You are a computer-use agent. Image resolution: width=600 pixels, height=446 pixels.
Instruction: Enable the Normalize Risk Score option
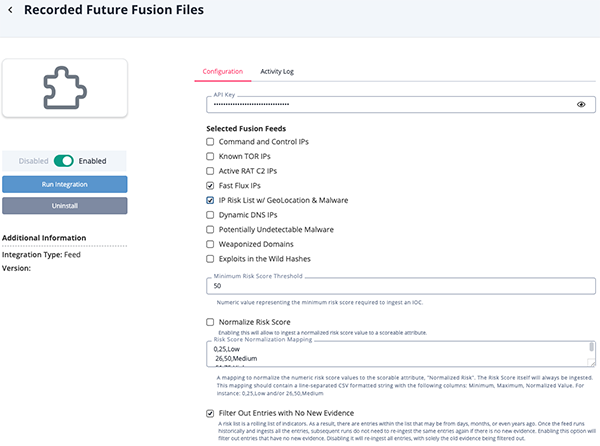(x=211, y=322)
